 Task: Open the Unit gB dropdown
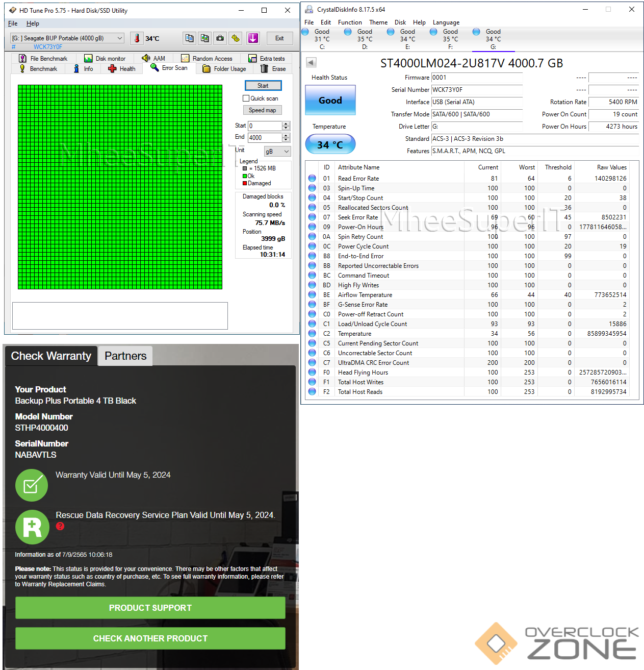(x=278, y=152)
